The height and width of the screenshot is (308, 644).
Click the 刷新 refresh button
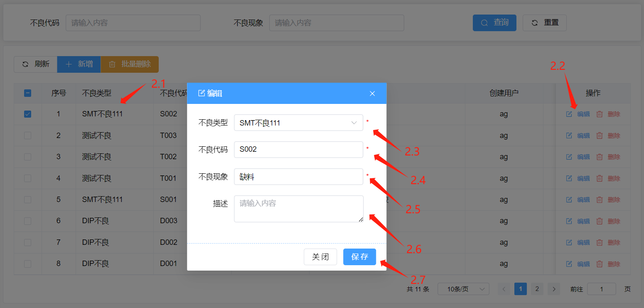coord(36,64)
